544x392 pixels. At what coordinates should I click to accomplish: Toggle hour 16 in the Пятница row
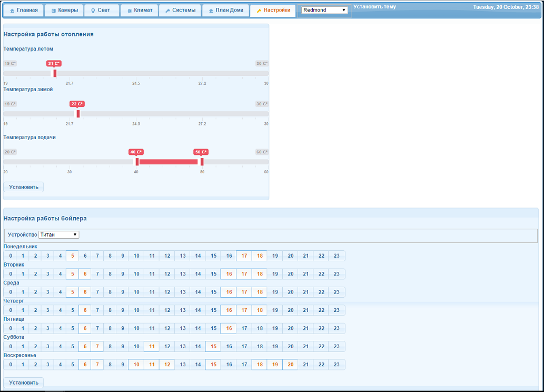click(229, 328)
